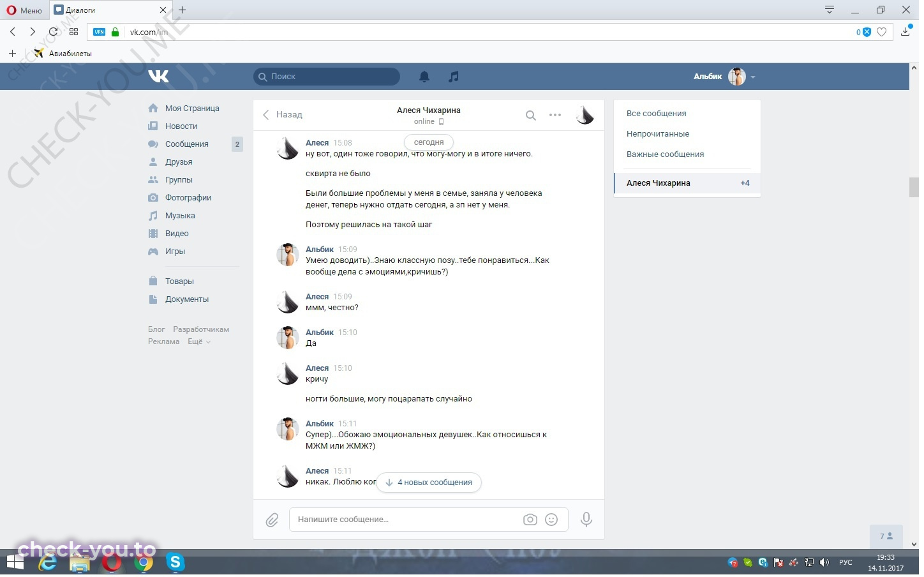
Task: Open the VK logo home link
Action: [159, 77]
